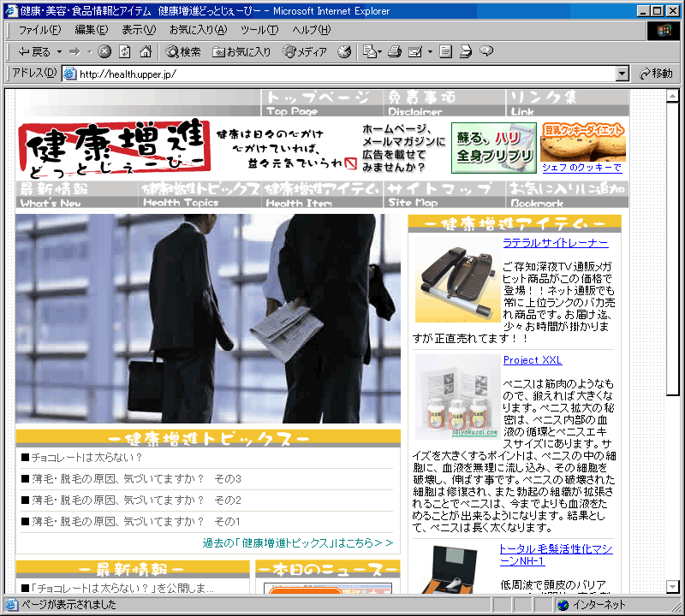685x616 pixels.
Task: Open the Health Topics navigation tab
Action: point(200,195)
